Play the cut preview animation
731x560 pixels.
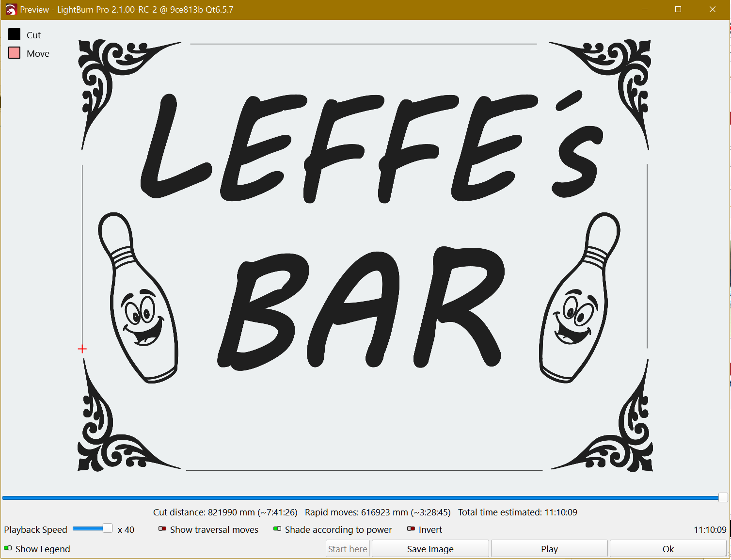tap(549, 549)
